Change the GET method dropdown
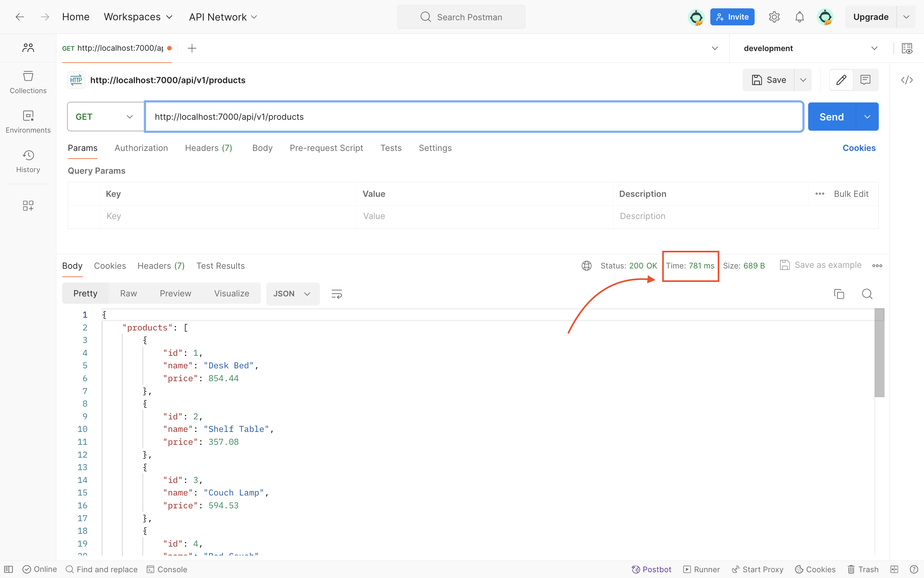 point(105,117)
